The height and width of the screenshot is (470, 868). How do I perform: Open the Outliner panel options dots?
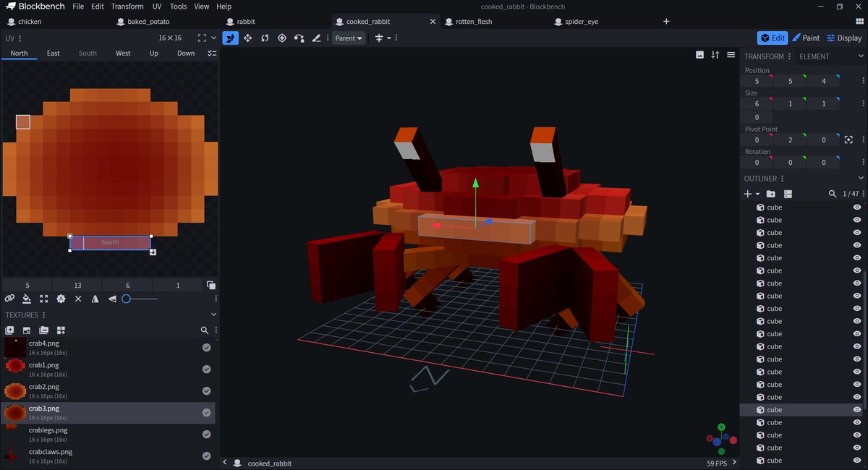tap(783, 179)
